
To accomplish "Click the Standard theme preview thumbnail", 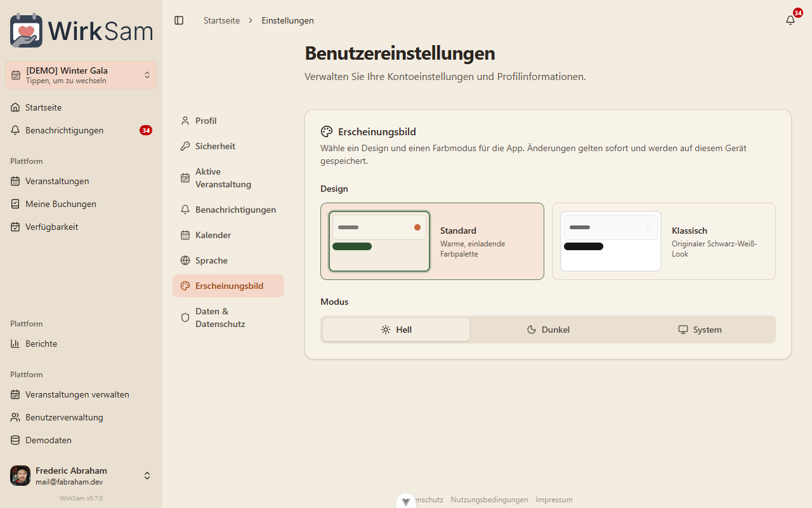I will tap(379, 241).
